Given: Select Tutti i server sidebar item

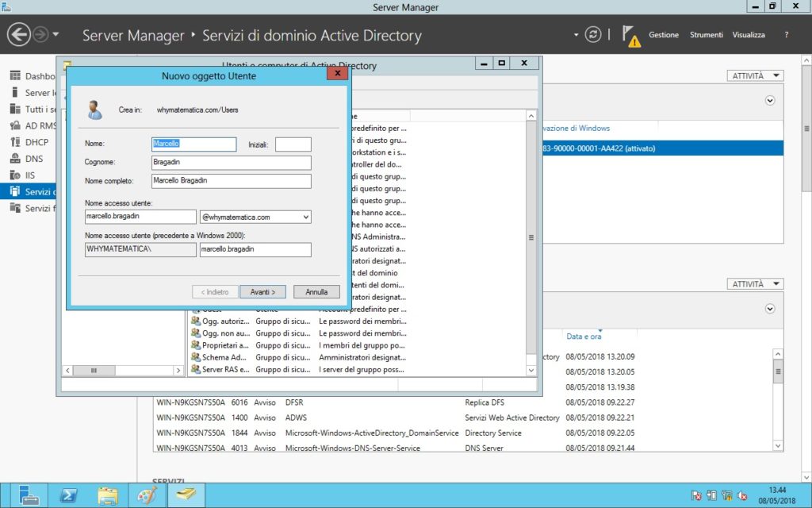Looking at the screenshot, I should (x=32, y=110).
